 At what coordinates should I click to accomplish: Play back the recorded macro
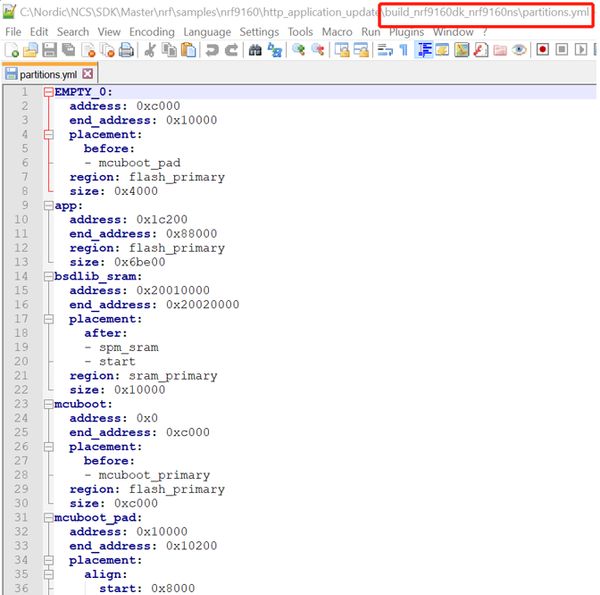[x=581, y=50]
